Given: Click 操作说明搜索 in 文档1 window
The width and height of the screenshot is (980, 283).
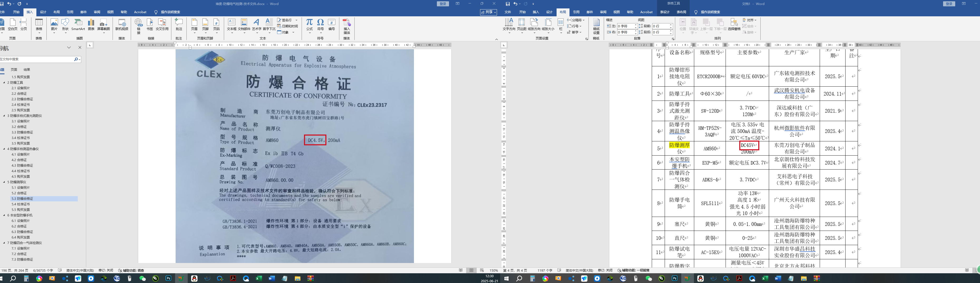Looking at the screenshot, I should click(x=710, y=12).
